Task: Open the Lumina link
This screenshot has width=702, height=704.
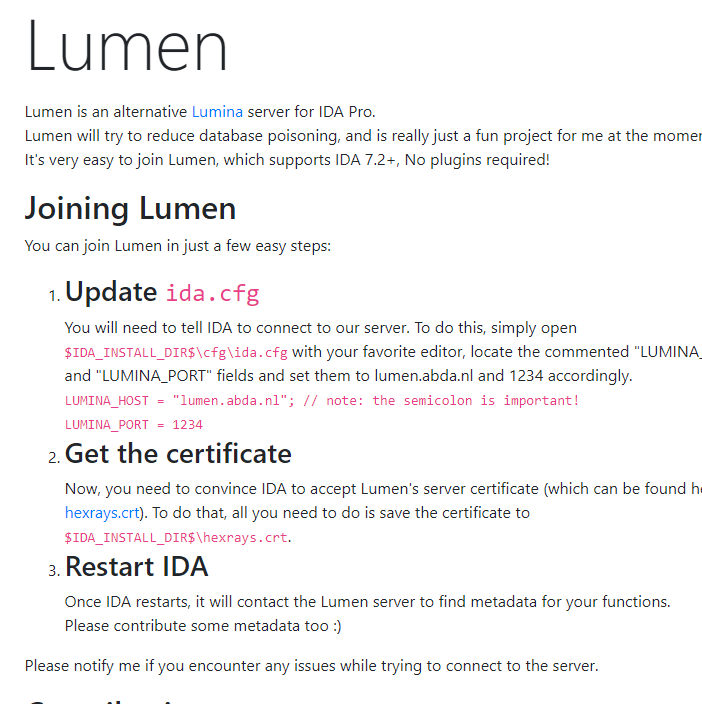Action: tap(217, 112)
